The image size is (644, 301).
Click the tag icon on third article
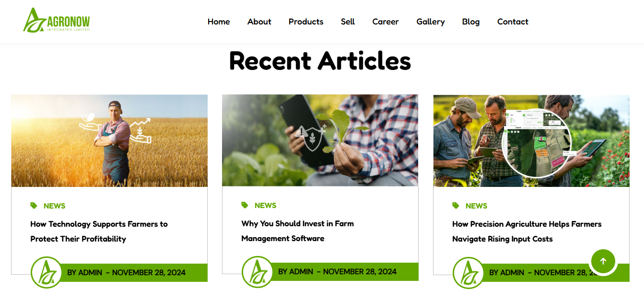point(456,206)
